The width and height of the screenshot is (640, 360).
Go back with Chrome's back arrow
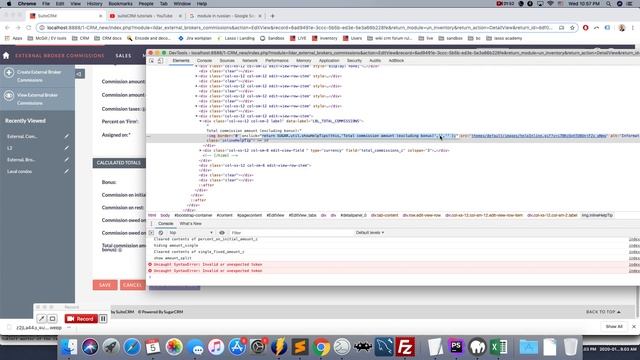click(x=7, y=28)
